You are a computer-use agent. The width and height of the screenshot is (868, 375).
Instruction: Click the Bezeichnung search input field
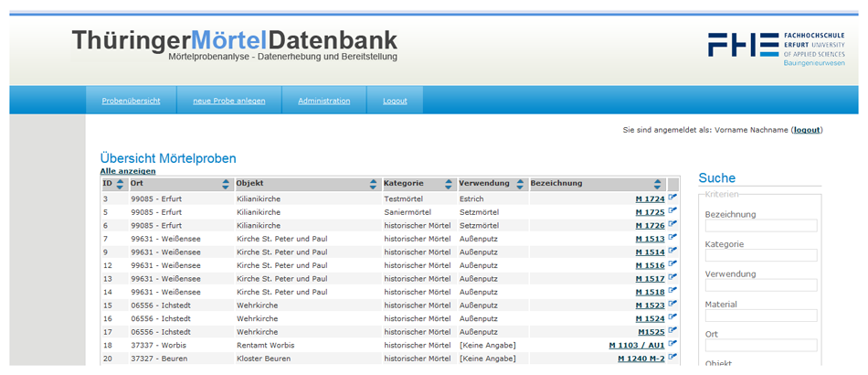[760, 226]
